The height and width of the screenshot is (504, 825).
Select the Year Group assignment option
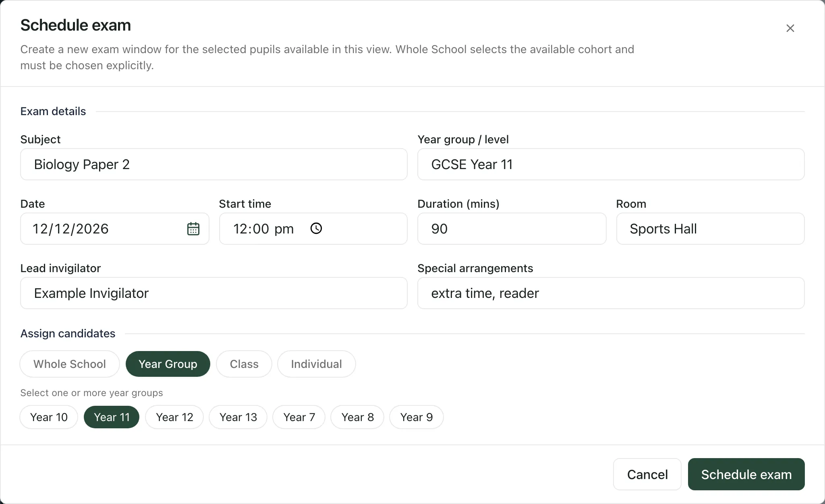(x=168, y=364)
